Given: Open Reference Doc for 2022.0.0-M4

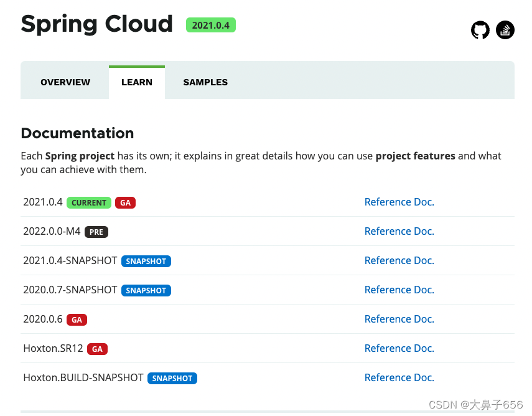Looking at the screenshot, I should point(399,231).
